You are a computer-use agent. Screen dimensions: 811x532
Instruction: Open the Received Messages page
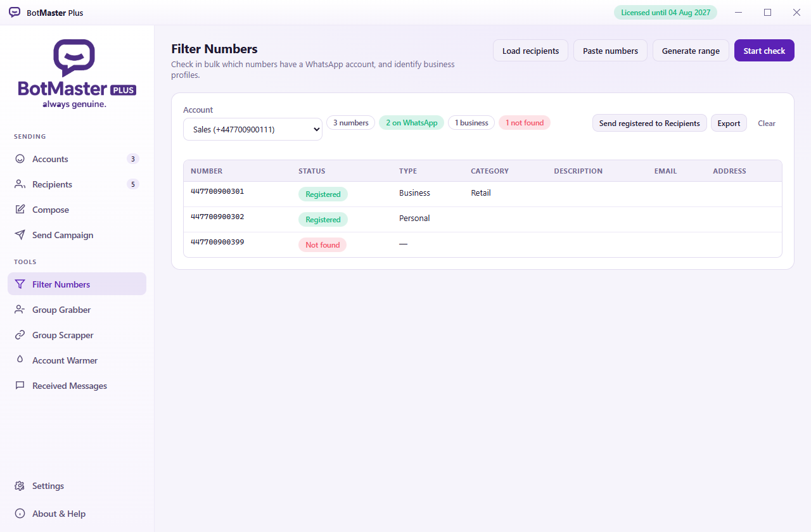[77, 386]
